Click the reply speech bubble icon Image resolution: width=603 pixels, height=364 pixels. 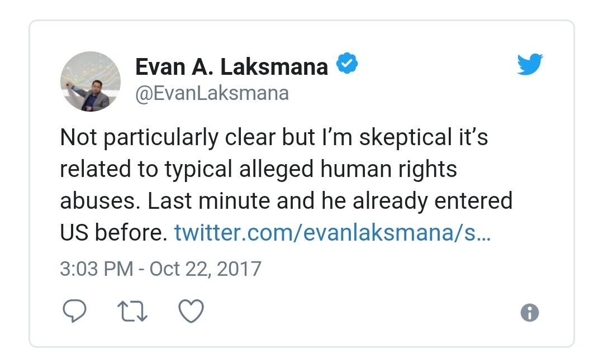pyautogui.click(x=74, y=310)
